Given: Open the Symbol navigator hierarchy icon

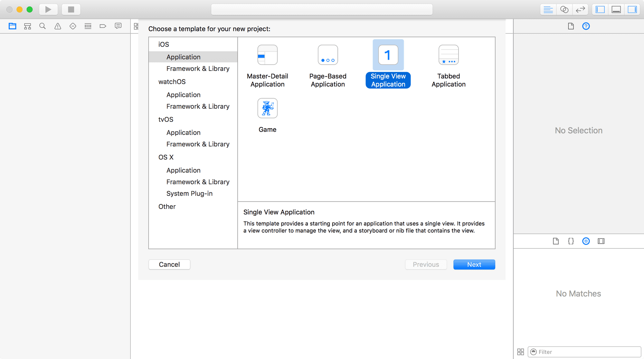Looking at the screenshot, I should [x=28, y=26].
